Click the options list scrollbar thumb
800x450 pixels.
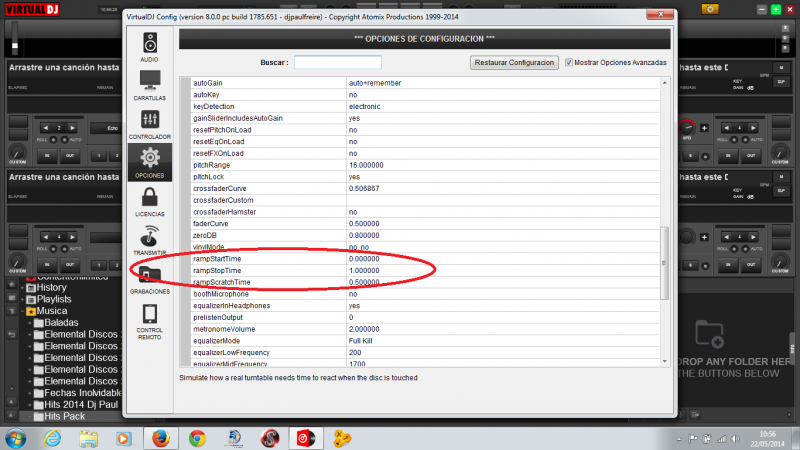click(664, 263)
